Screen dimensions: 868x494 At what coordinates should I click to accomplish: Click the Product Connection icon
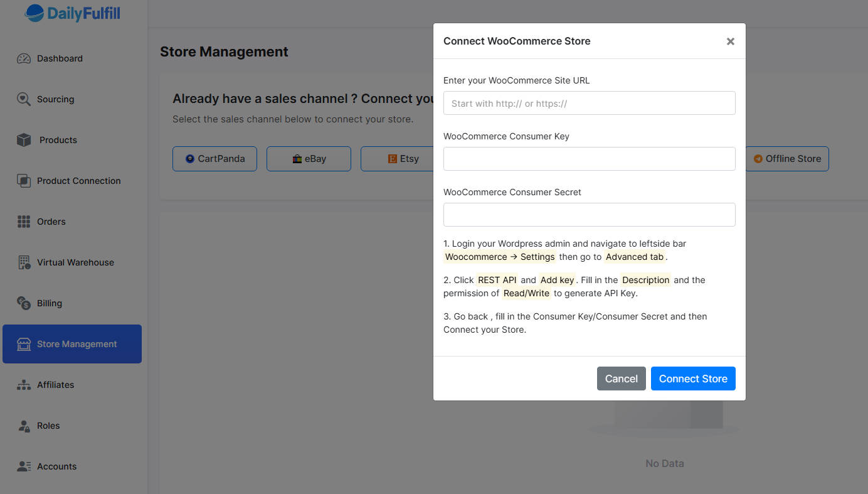coord(24,181)
